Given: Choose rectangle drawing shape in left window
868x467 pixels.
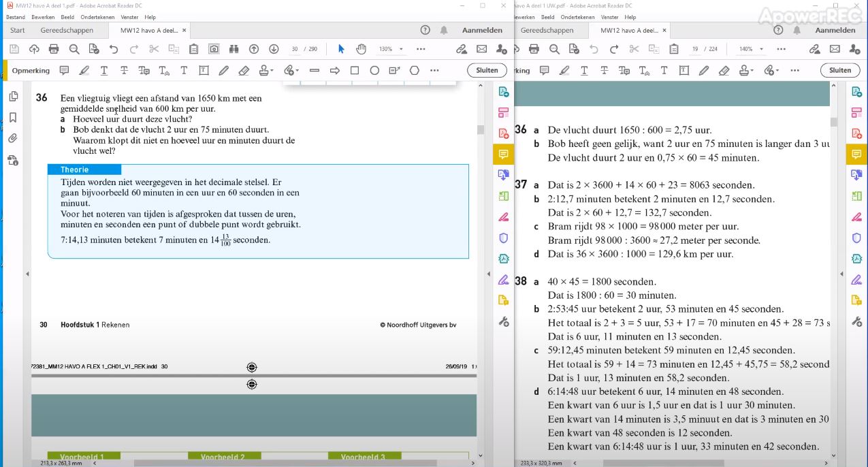Looking at the screenshot, I should coord(354,70).
